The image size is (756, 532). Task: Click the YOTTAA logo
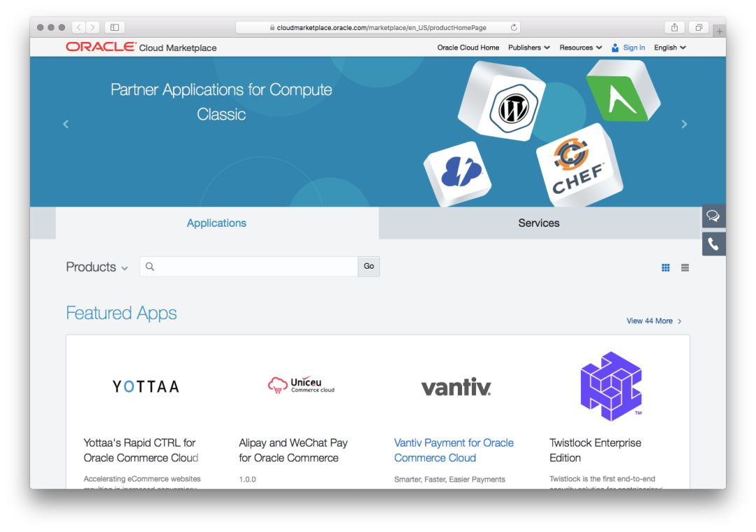pyautogui.click(x=146, y=386)
